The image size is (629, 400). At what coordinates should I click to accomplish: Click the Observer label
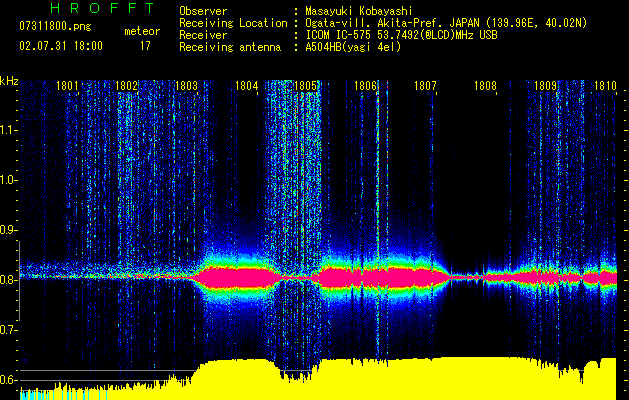tap(203, 11)
